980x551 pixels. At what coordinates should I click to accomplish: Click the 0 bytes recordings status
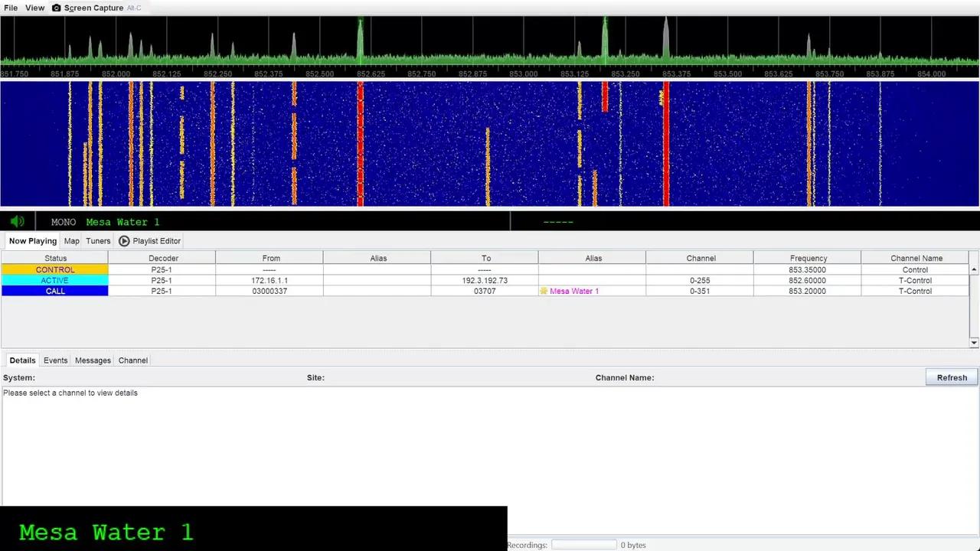[x=633, y=545]
